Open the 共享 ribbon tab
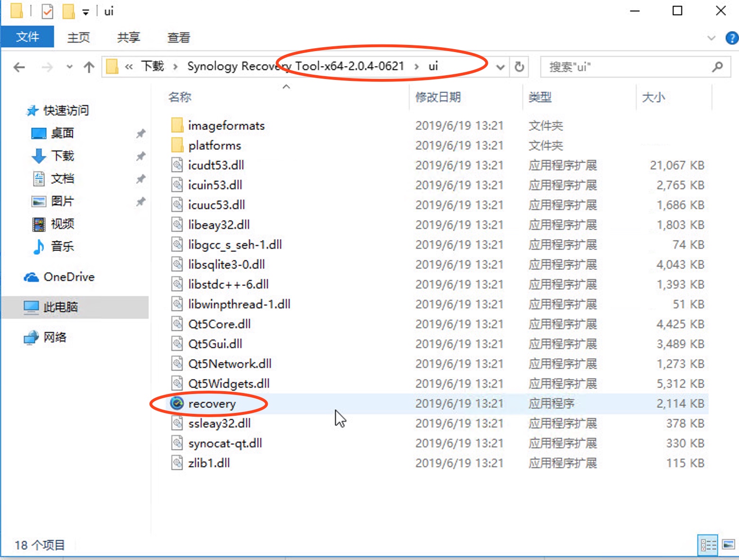The height and width of the screenshot is (560, 739). (129, 37)
